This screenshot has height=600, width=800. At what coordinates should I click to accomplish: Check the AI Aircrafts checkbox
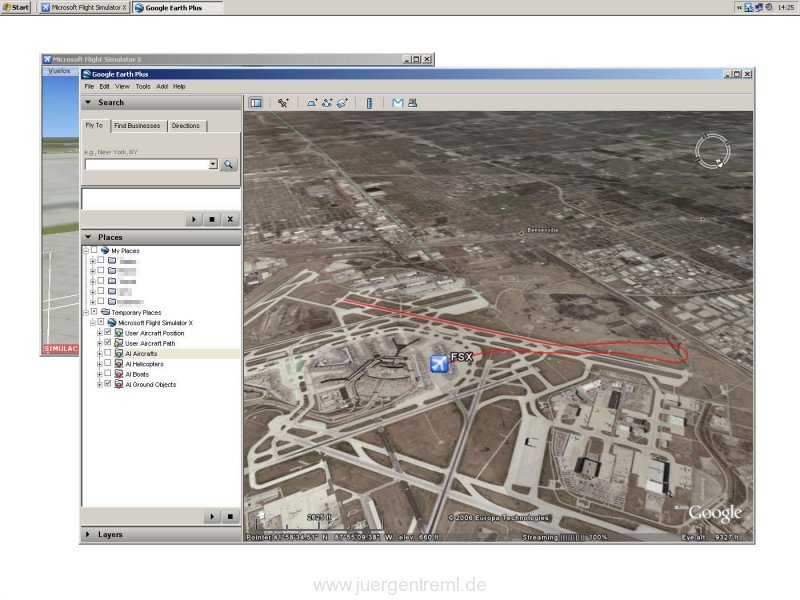(108, 353)
